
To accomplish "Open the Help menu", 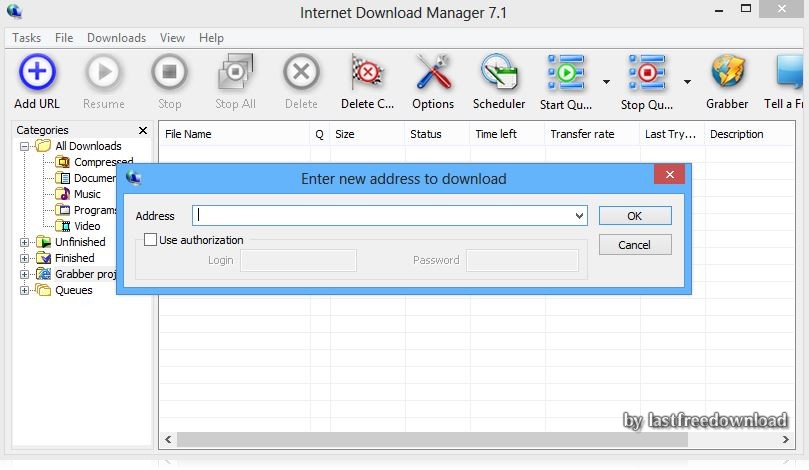I will [212, 38].
